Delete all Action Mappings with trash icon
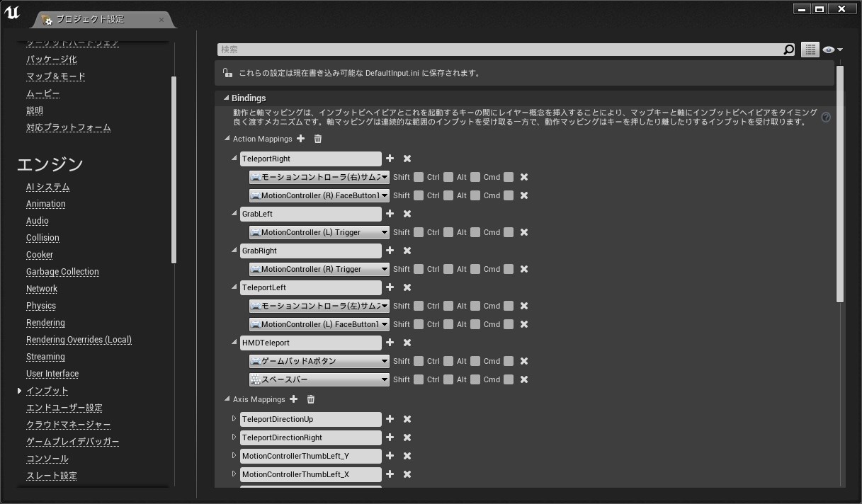Viewport: 862px width, 504px height. coord(317,139)
